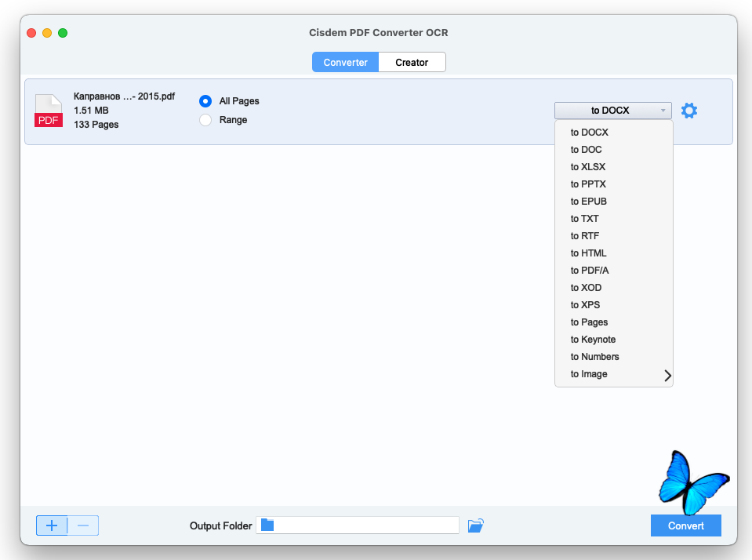Select to PDF/A output format
752x560 pixels.
[590, 271]
